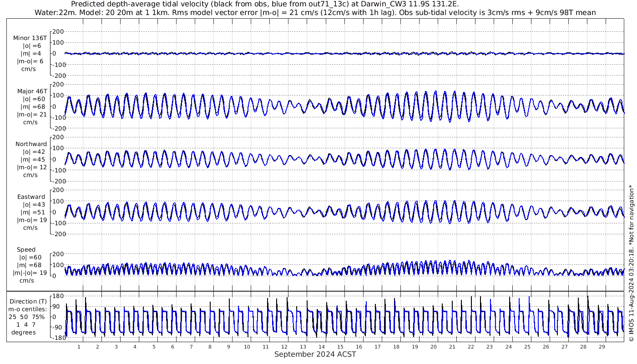The image size is (637, 364).
Task: Click day 1 on the date axis
Action: pyautogui.click(x=79, y=347)
